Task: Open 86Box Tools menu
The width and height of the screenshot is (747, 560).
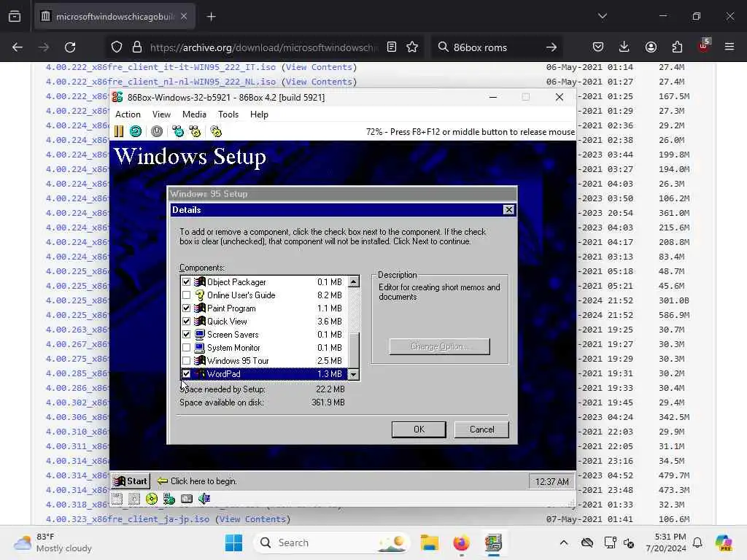Action: tap(228, 114)
